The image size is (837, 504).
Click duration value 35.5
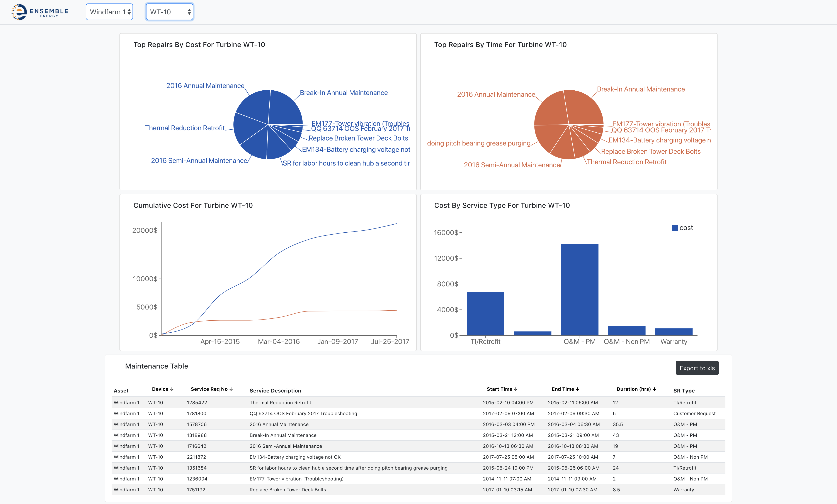618,424
